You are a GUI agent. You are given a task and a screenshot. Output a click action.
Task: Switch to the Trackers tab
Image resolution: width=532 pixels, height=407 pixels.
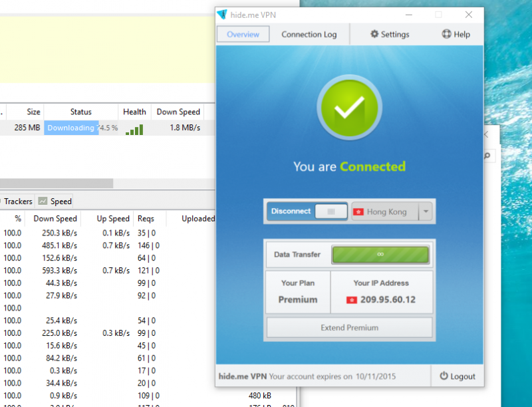pos(17,201)
